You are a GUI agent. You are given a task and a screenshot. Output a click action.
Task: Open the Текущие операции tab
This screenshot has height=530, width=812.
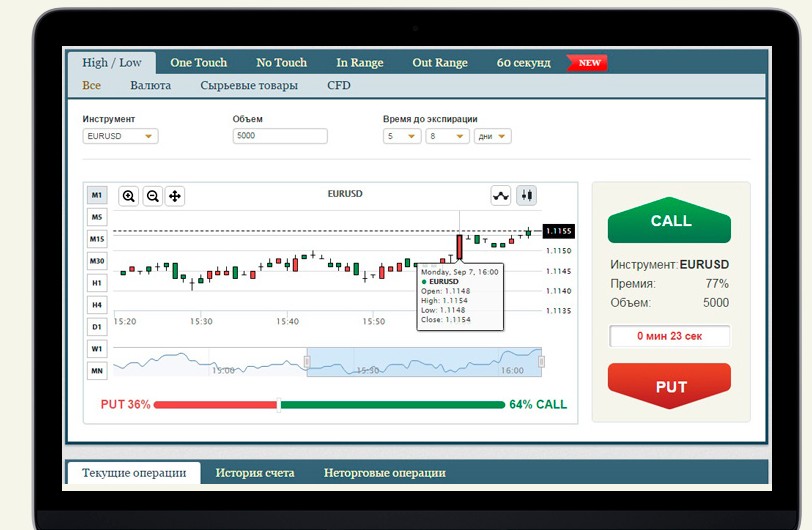[x=134, y=473]
